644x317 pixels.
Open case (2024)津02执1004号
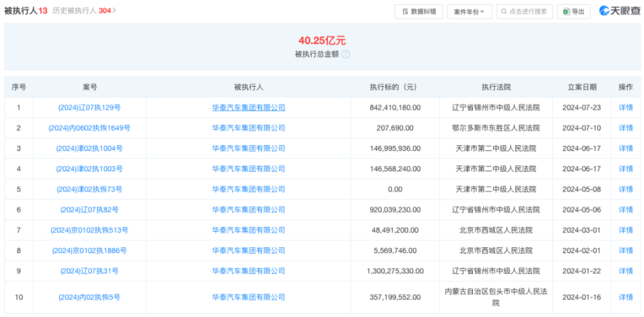[90, 148]
